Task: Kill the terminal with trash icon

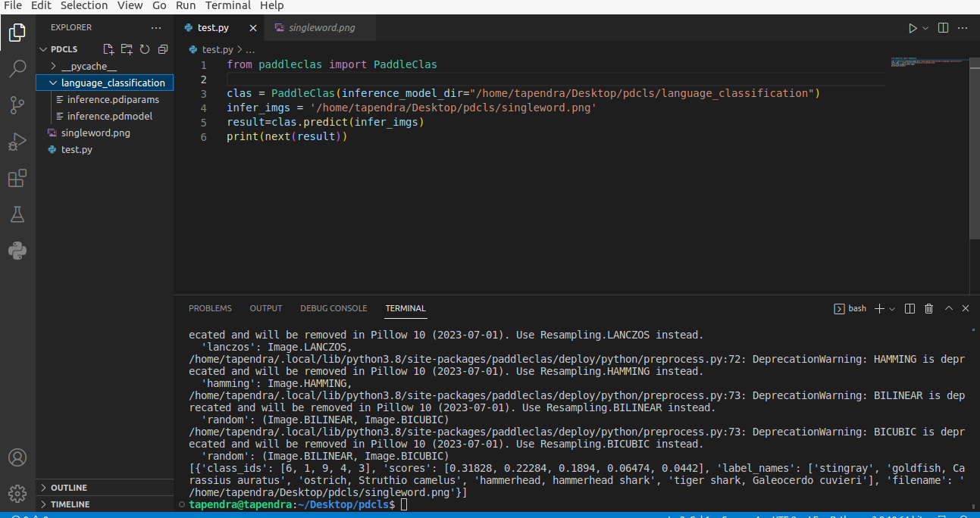Action: 928,308
